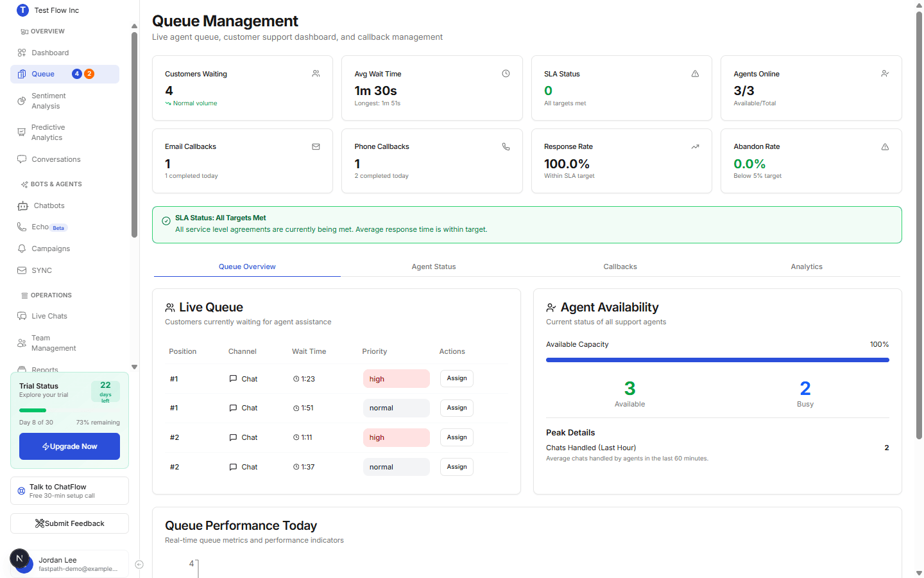Screen dimensions: 924x578
Task: Click the normal priority badge at 1:51
Action: [x=396, y=408]
